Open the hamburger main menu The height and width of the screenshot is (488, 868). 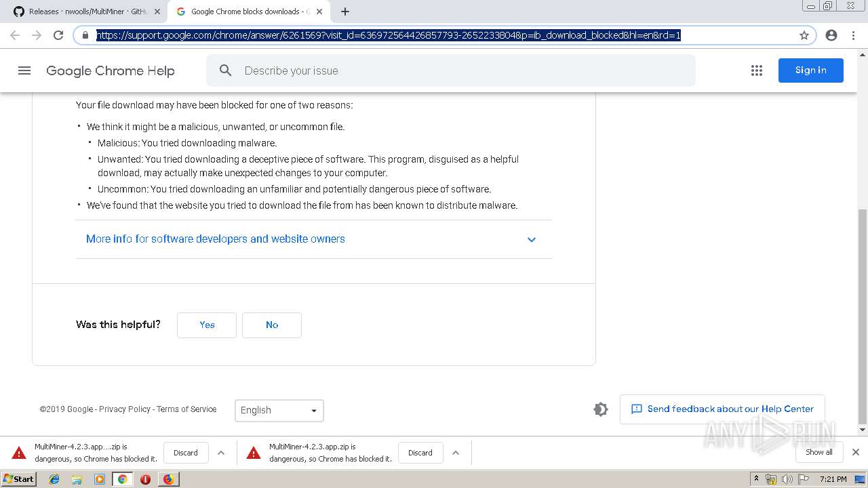tap(24, 70)
